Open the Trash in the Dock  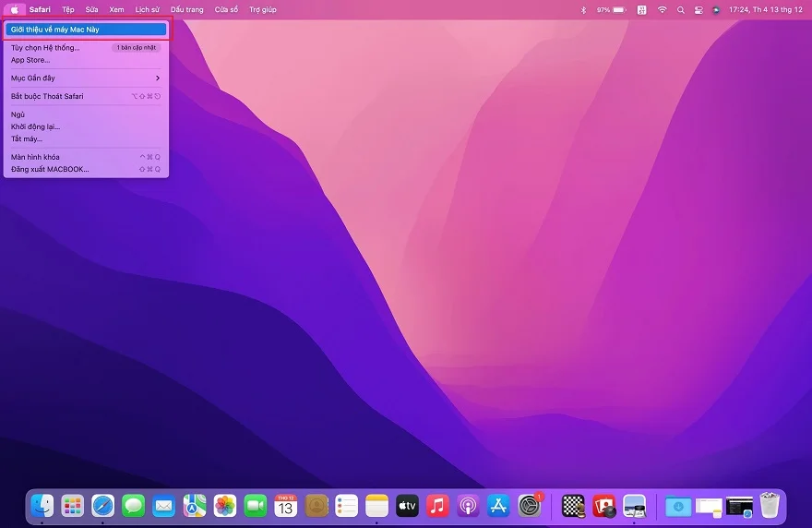pos(770,505)
